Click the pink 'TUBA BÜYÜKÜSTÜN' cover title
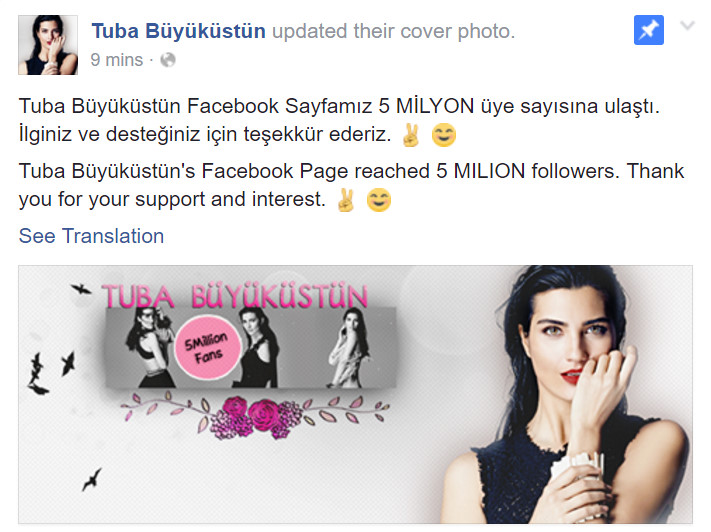This screenshot has height=532, width=711. 234,296
